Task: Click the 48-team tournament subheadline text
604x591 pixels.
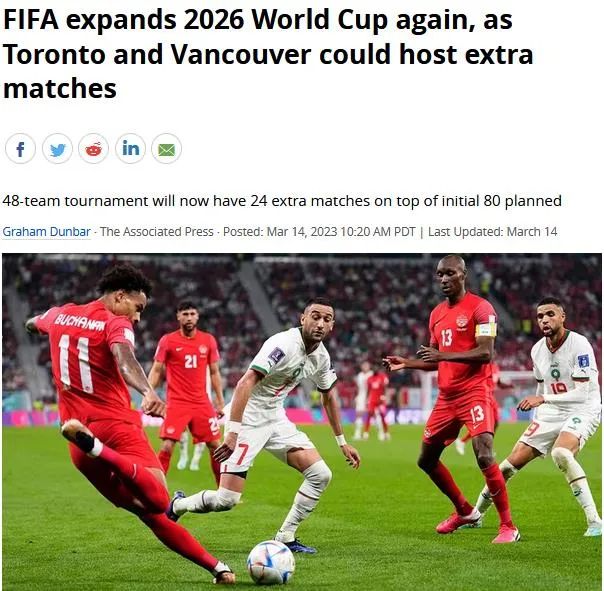Action: [x=282, y=201]
